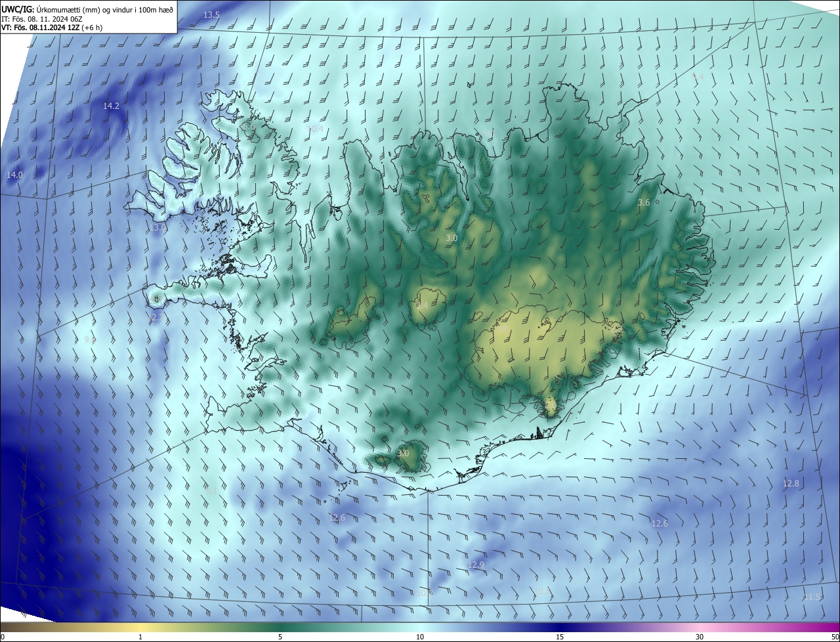
Task: Click the 0 tick label on the color scale
Action: click(2, 637)
